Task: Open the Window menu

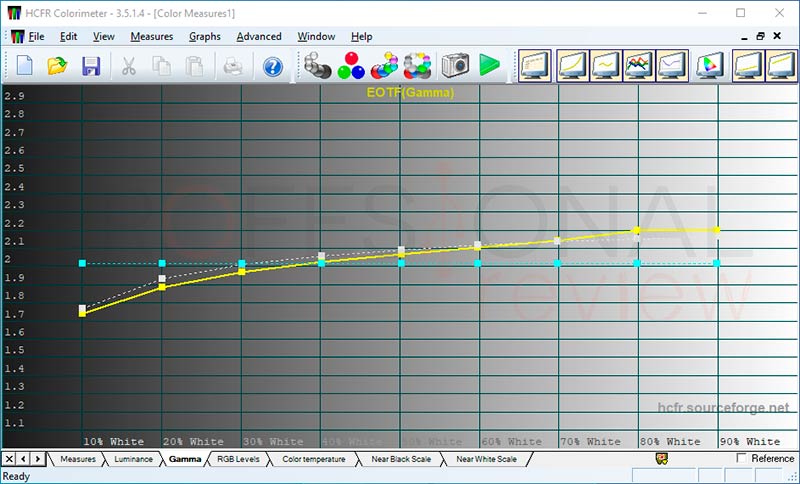Action: (316, 37)
